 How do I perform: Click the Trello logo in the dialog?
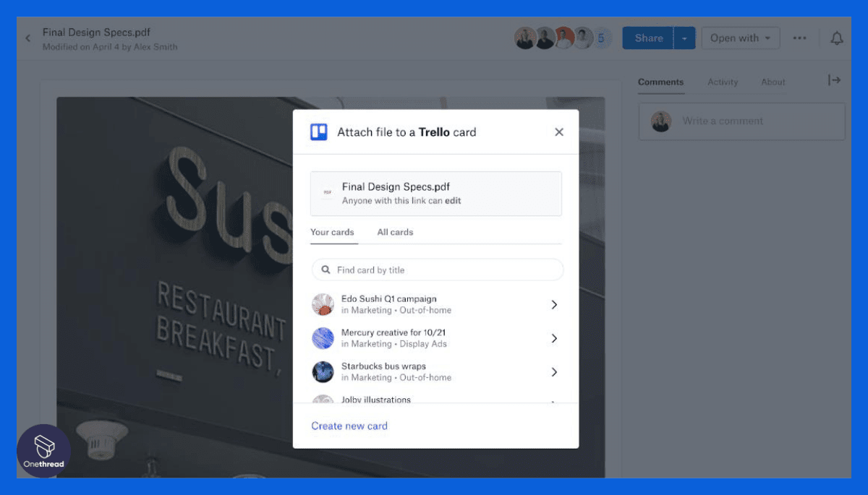(319, 132)
